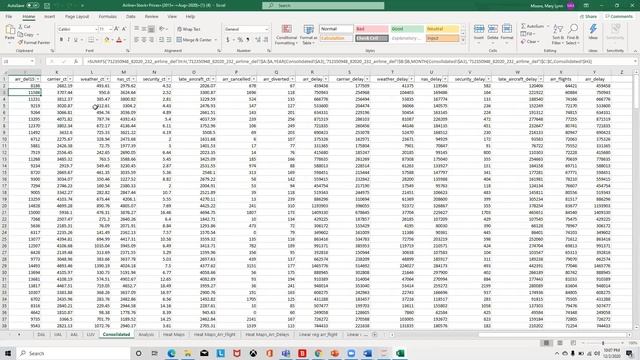Open the borders dropdown arrow
Screen dimensions: 640x360
coord(97,40)
